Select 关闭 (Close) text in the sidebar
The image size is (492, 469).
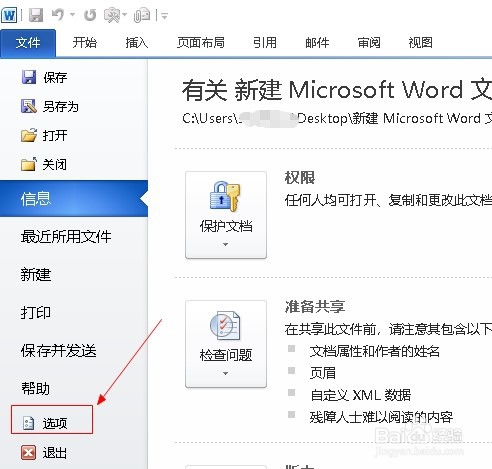click(55, 165)
